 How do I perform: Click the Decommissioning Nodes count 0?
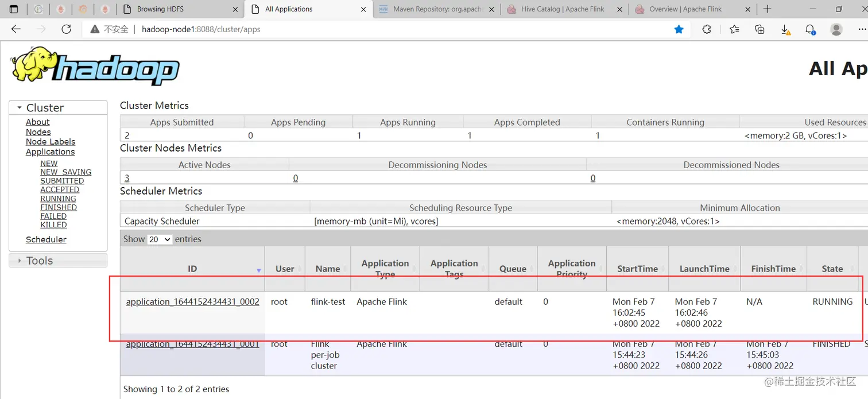click(x=296, y=178)
